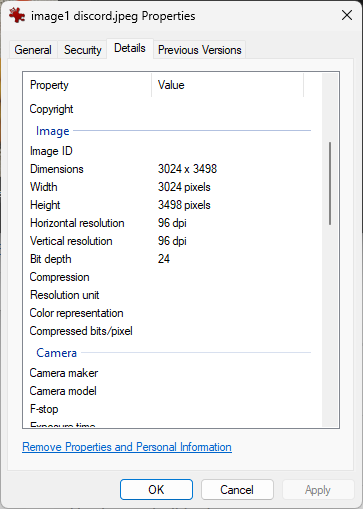Select the Color representation row
The image size is (363, 509).
point(170,313)
